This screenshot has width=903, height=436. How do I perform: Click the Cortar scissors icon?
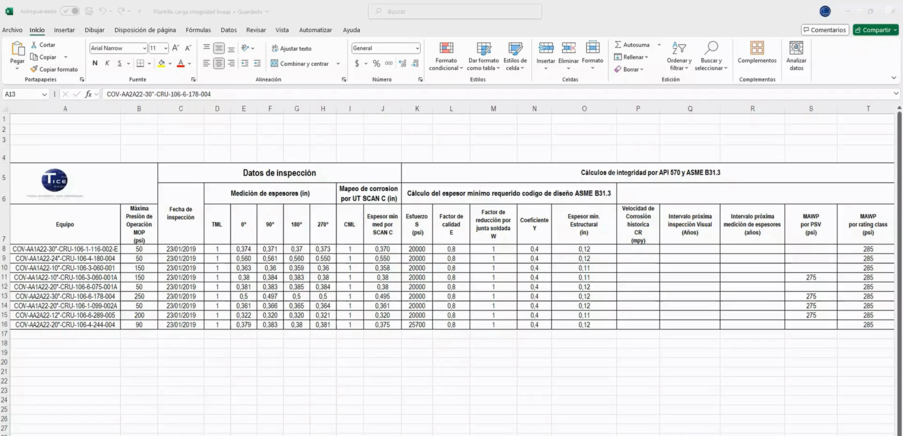click(35, 45)
